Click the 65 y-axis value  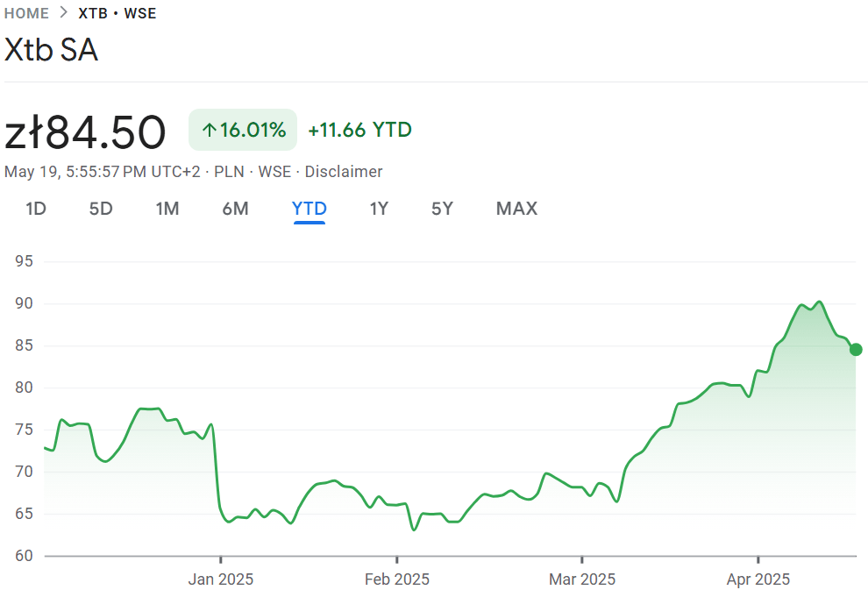(24, 514)
